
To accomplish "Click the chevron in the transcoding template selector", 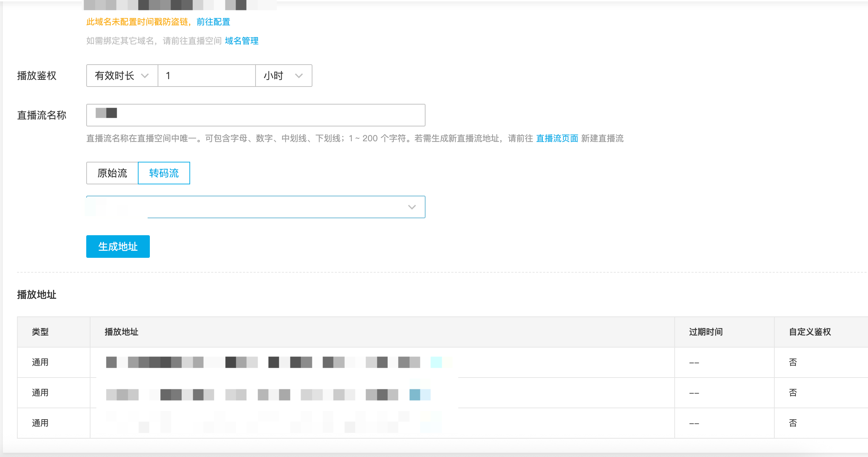I will [412, 207].
